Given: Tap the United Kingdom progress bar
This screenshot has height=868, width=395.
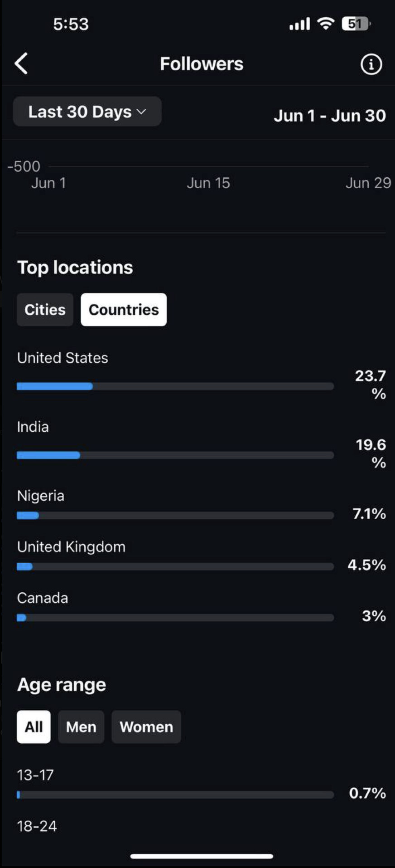Looking at the screenshot, I should point(175,566).
